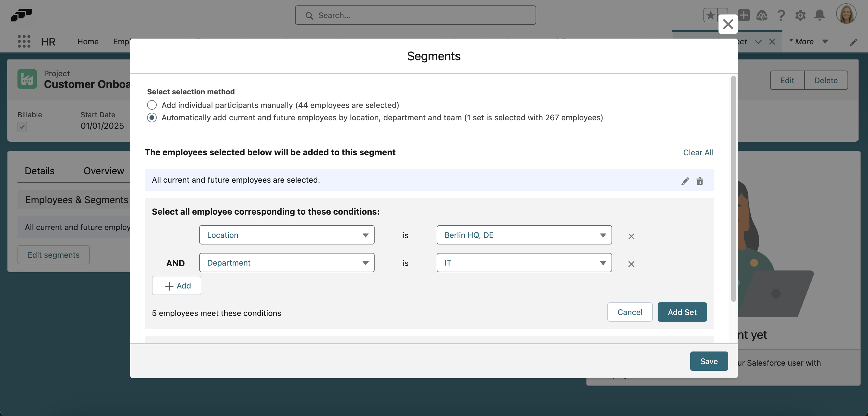The image size is (868, 416).
Task: Open the App Launcher grid icon
Action: [24, 41]
